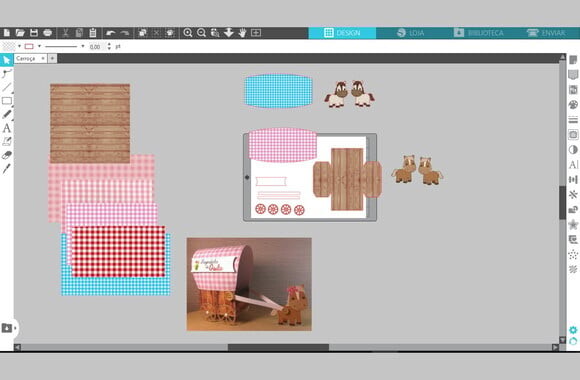Select the red gingham pattern rectangle
The height and width of the screenshot is (380, 580).
point(118,251)
